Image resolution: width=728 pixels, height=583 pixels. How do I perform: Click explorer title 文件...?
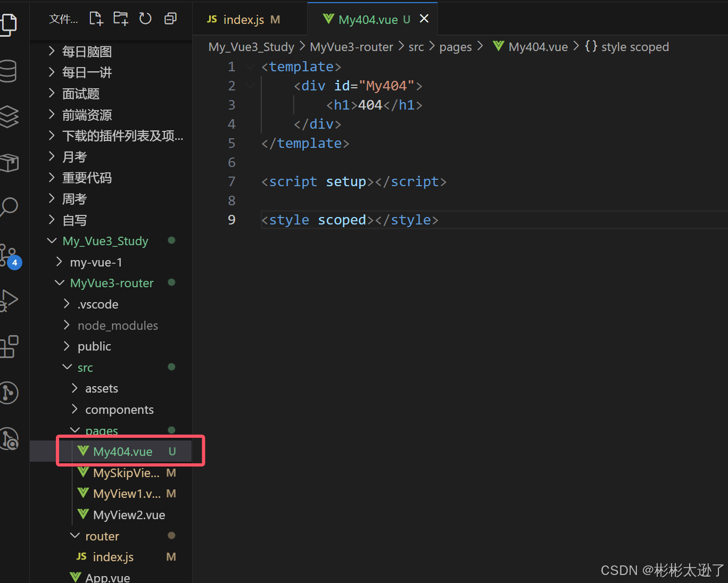63,19
